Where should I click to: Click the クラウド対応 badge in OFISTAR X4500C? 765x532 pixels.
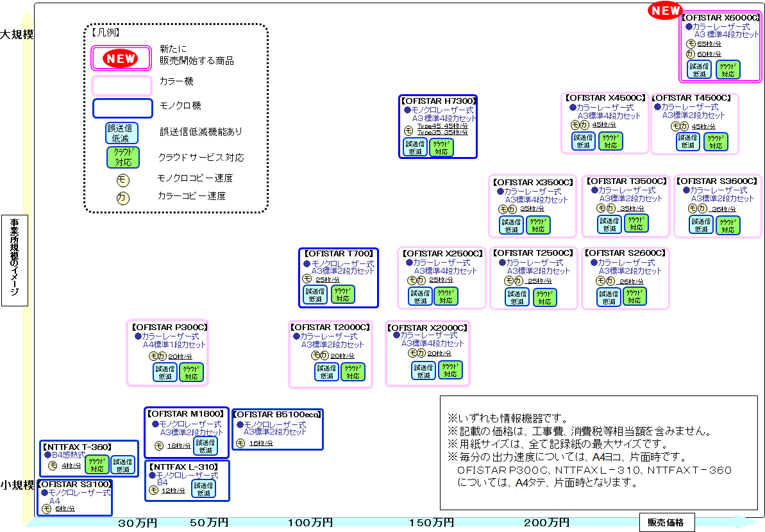pyautogui.click(x=610, y=141)
